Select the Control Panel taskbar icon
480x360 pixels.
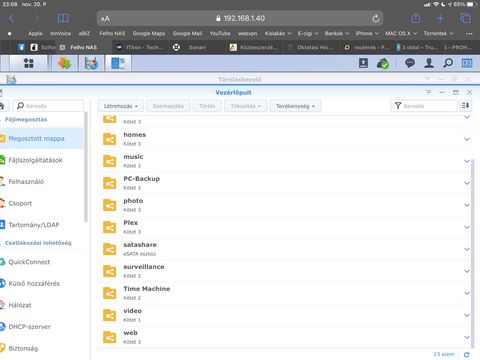point(118,63)
